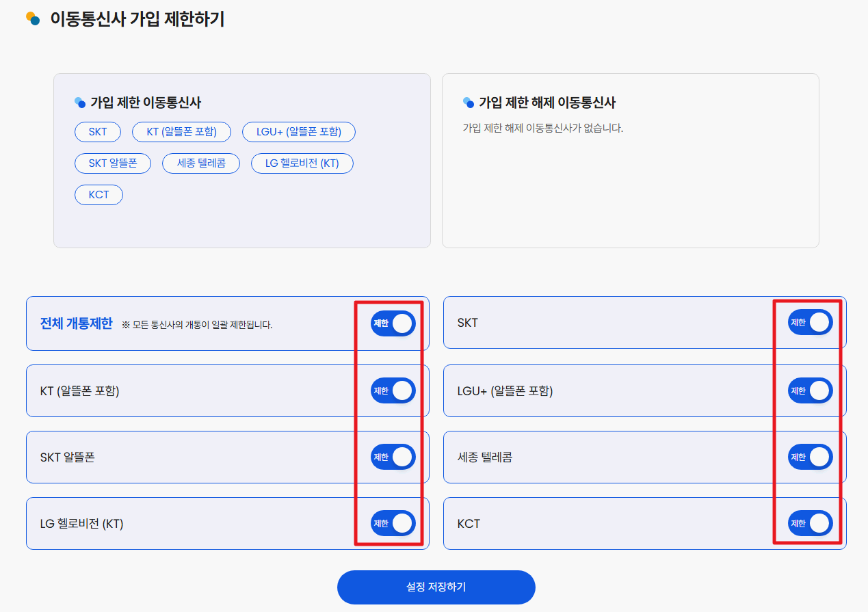Screen dimensions: 868x612
Task: Toggle the SKT 알뜰폰 restriction switch
Action: point(393,457)
